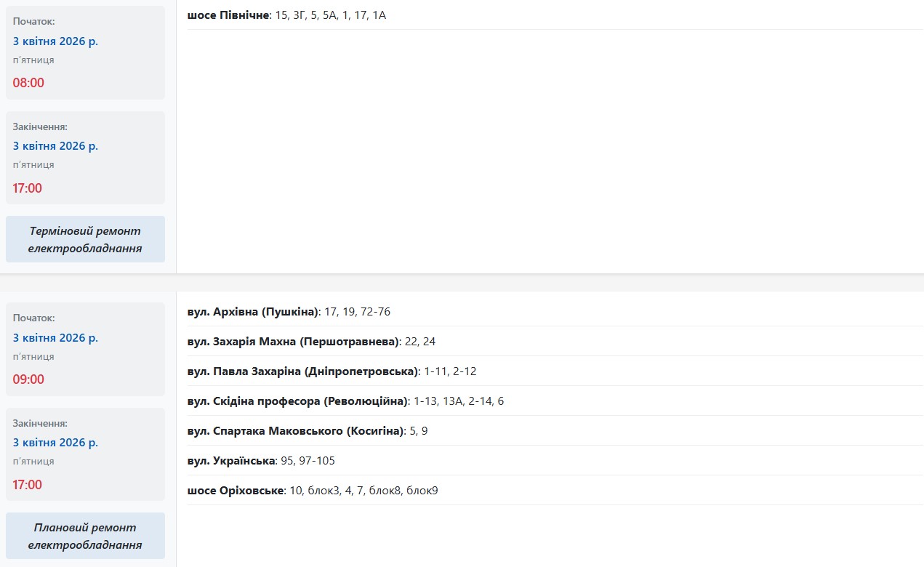
Task: Click the start date above the 08:00 time
Action: (x=55, y=41)
